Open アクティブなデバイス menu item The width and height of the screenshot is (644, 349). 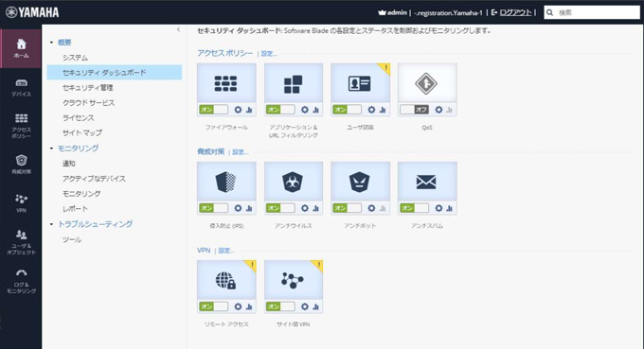coord(94,179)
